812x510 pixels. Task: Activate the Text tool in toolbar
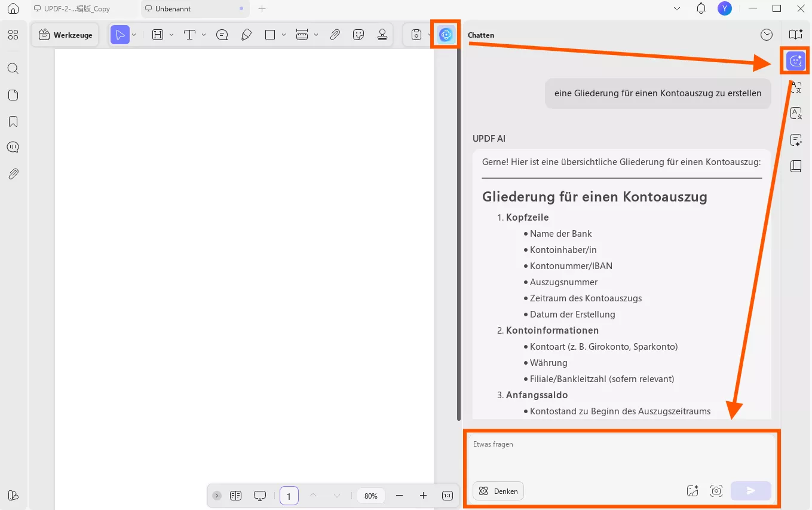(190, 35)
